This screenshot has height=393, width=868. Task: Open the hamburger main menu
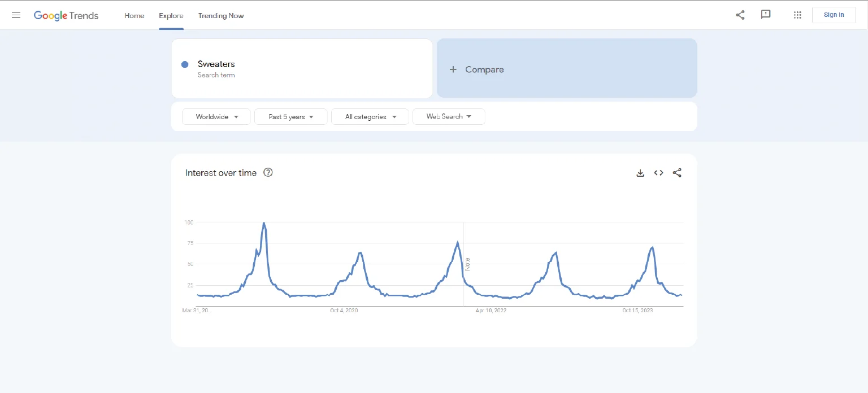16,15
